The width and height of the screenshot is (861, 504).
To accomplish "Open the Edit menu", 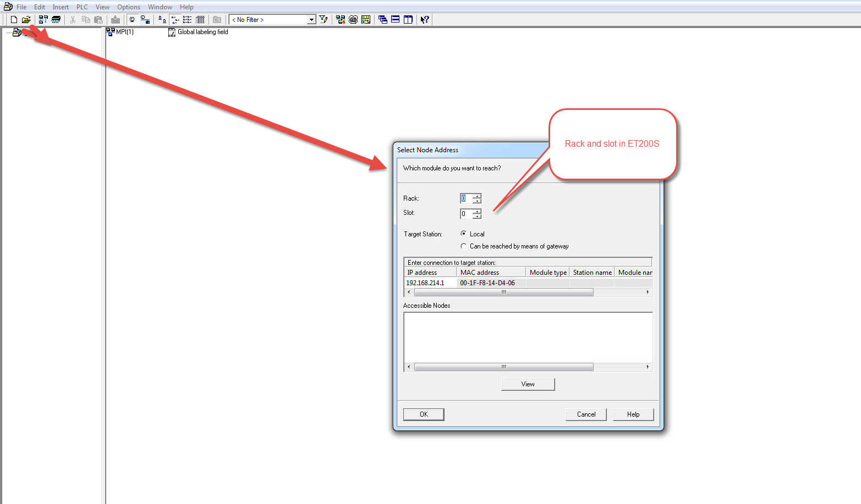I will tap(40, 7).
